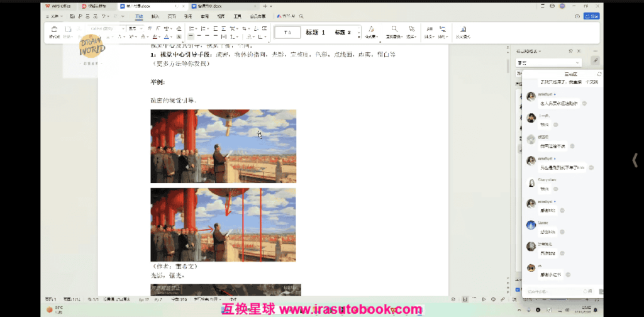The width and height of the screenshot is (644, 317).
Task: Click the superscript X² icon
Action: point(131,36)
